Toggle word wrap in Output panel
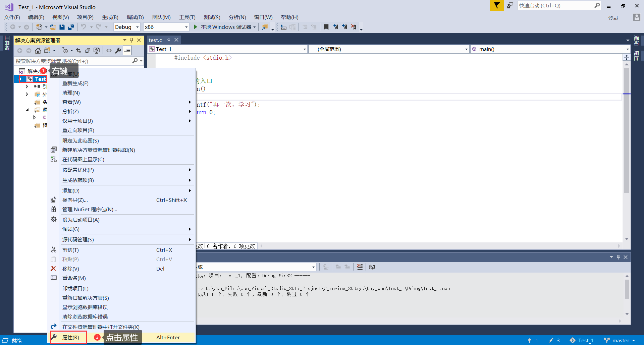This screenshot has width=644, height=345. tap(372, 267)
